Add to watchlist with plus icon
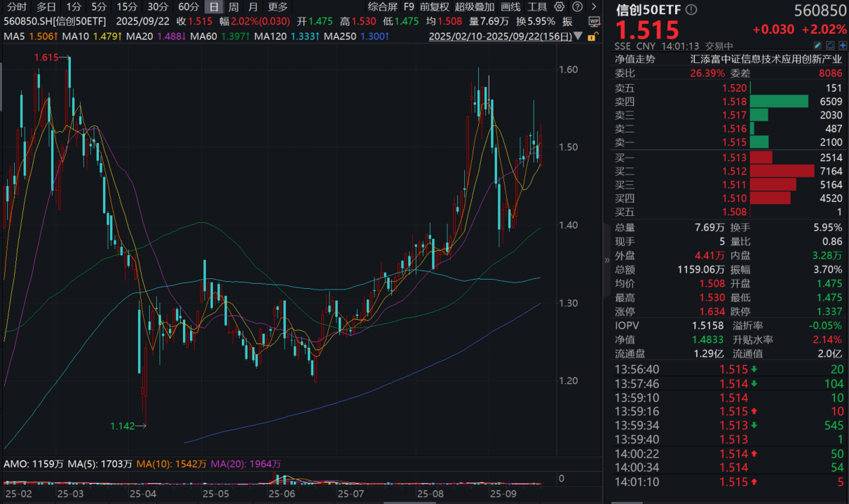Viewport: 849px width, 504px height. 842,45
